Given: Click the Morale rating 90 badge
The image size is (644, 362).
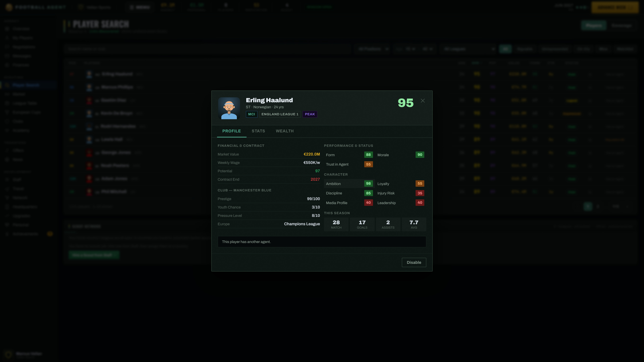Looking at the screenshot, I should pos(420,155).
